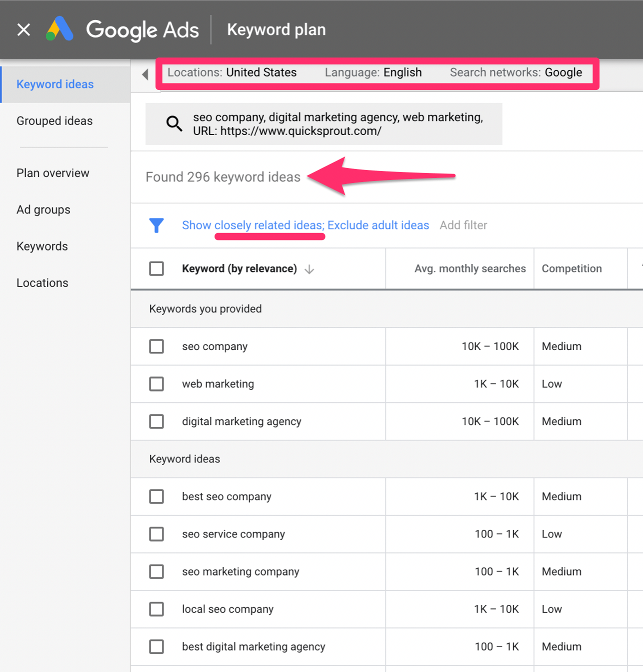Click the web marketing keyword text
Screen dimensions: 643x672
pyautogui.click(x=218, y=384)
